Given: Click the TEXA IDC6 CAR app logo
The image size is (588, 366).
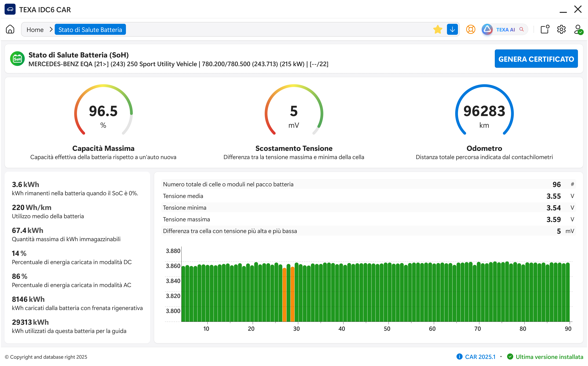Looking at the screenshot, I should [x=10, y=9].
